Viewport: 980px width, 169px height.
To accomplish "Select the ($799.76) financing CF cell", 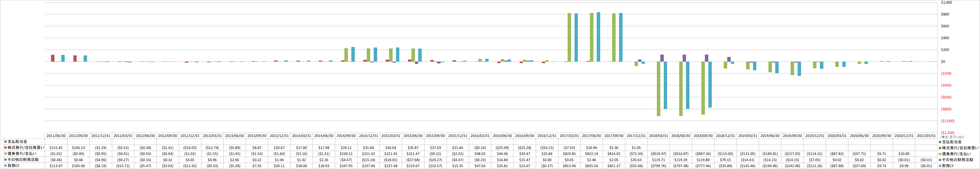I will coord(659,166).
